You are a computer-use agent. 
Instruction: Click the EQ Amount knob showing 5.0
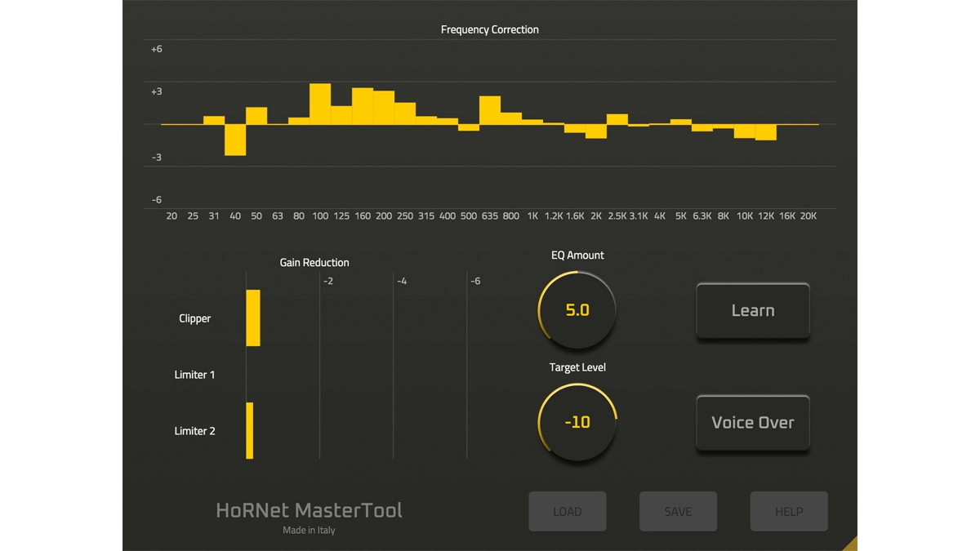577,310
